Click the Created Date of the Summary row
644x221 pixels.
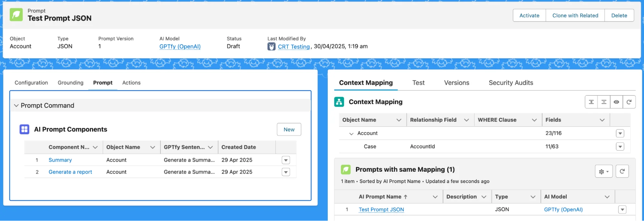237,160
